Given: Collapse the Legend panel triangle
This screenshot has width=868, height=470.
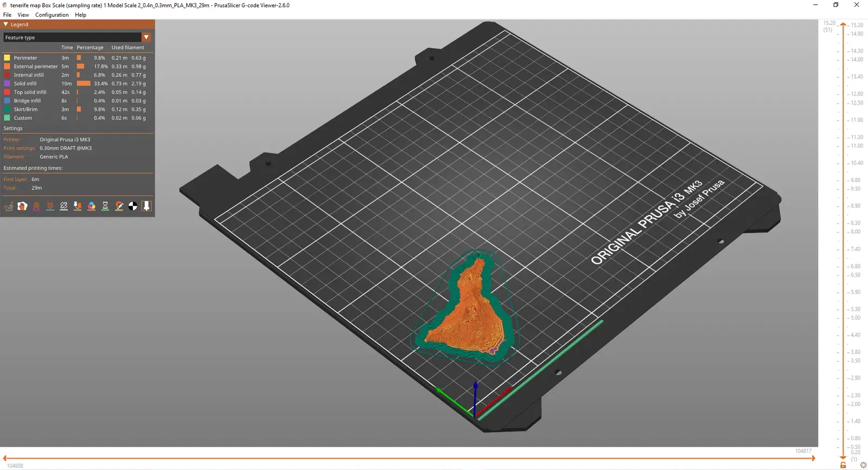Looking at the screenshot, I should coord(6,24).
